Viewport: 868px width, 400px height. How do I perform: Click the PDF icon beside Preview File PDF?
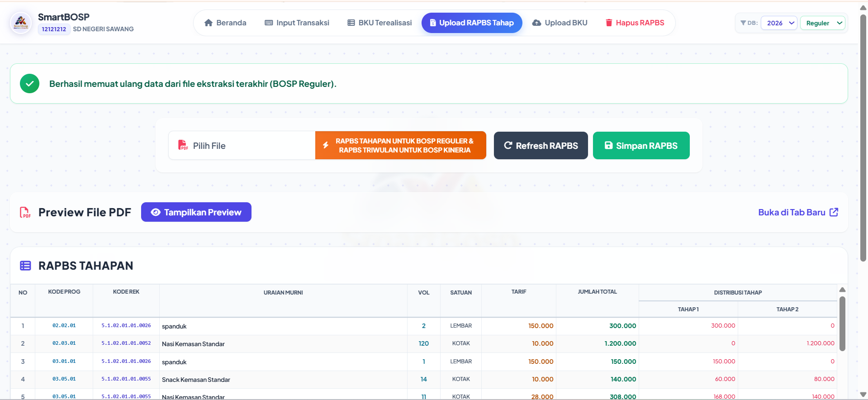coord(25,212)
